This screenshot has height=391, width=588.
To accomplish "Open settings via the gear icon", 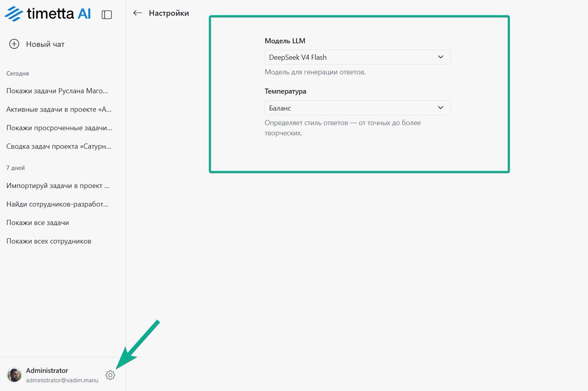I will click(x=110, y=375).
